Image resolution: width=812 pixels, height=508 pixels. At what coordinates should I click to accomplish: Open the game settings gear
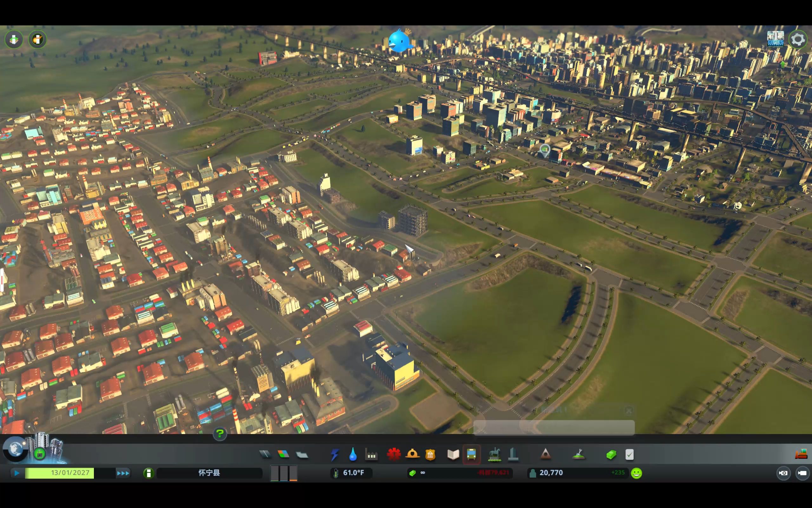pyautogui.click(x=798, y=40)
